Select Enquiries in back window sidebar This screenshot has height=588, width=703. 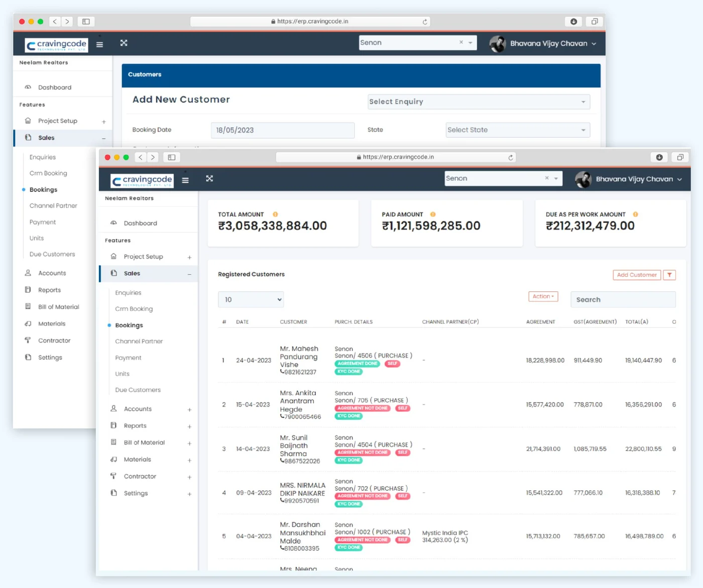pyautogui.click(x=42, y=157)
